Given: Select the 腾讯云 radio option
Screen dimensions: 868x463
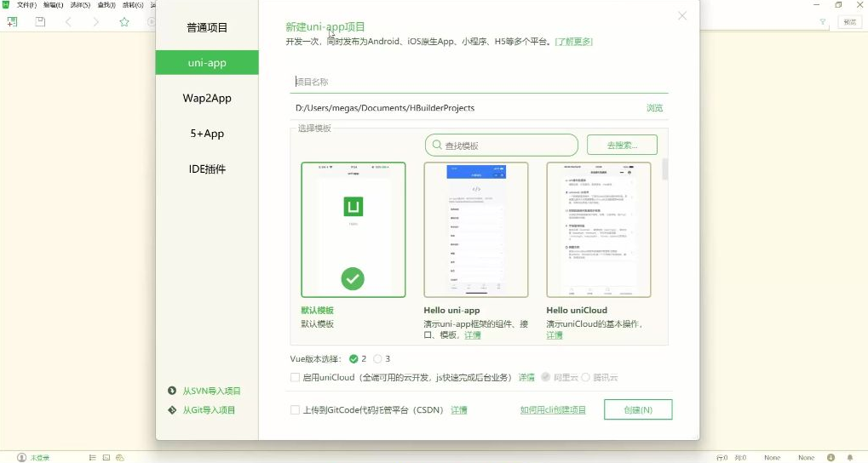Looking at the screenshot, I should click(x=586, y=377).
